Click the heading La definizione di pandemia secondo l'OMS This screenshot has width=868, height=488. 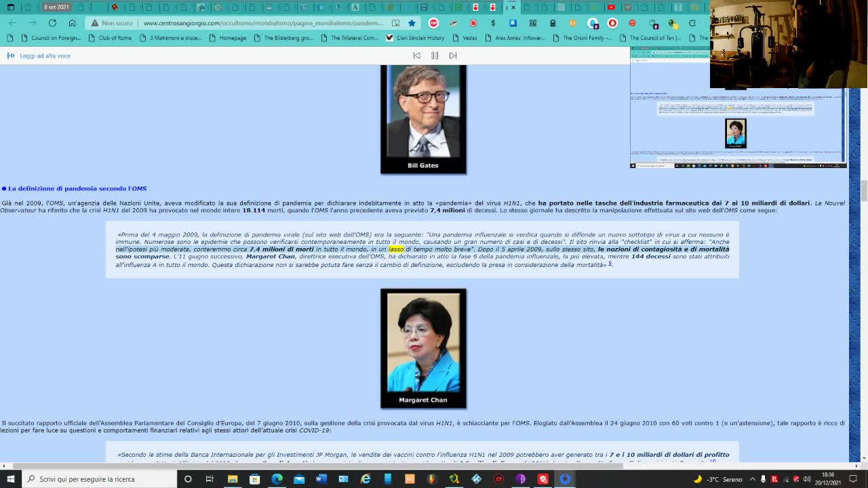pyautogui.click(x=77, y=188)
